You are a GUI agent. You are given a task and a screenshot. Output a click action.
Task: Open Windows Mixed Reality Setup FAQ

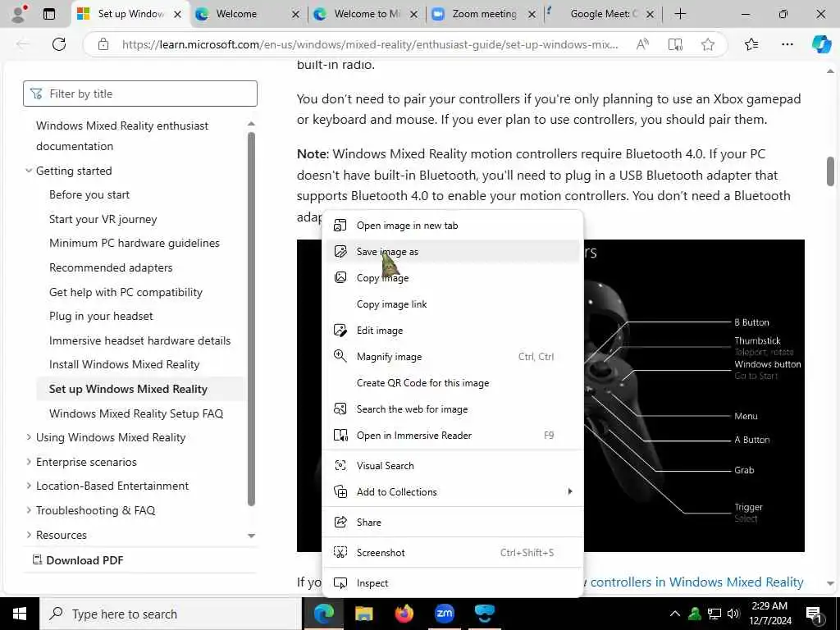pyautogui.click(x=136, y=413)
